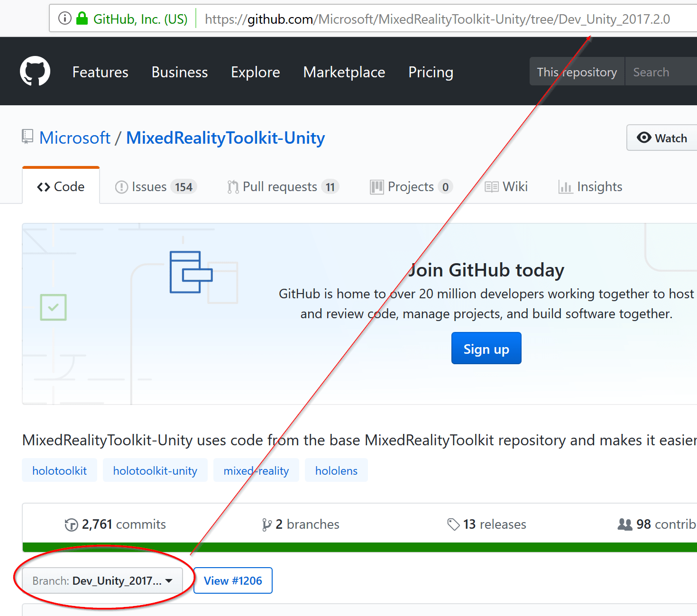Viewport: 697px width, 616px height.
Task: Click the Sign up button
Action: point(486,348)
